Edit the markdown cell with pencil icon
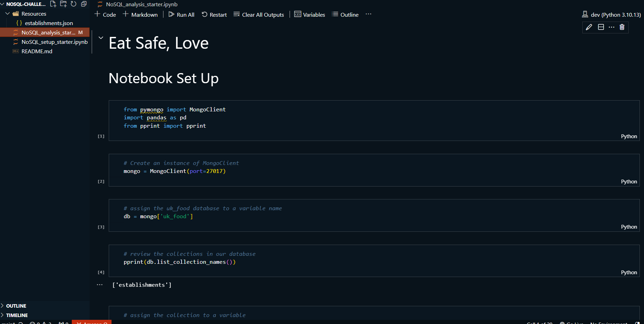Screen dimensions: 644x324 point(589,27)
